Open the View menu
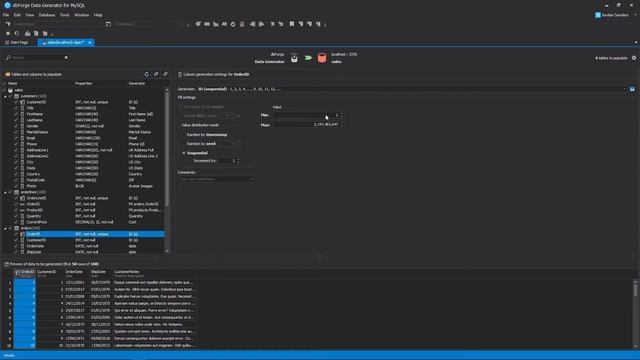640x360 pixels. [x=30, y=15]
